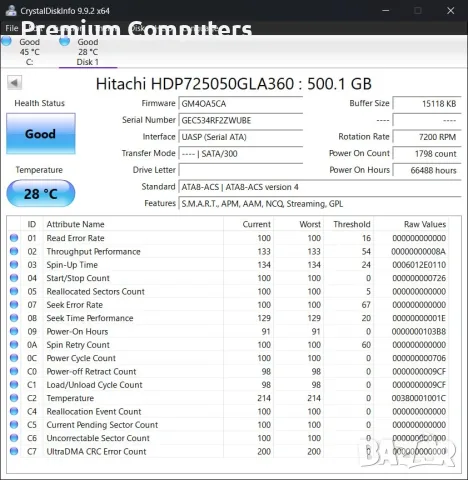Image resolution: width=468 pixels, height=480 pixels.
Task: Click the CrystalDiskInfo app icon in title bar
Action: coord(11,10)
